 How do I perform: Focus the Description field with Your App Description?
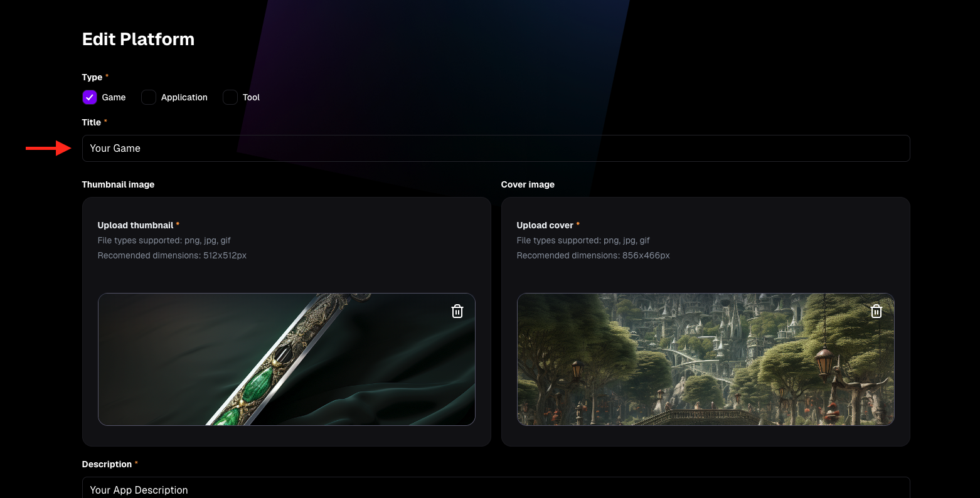496,488
